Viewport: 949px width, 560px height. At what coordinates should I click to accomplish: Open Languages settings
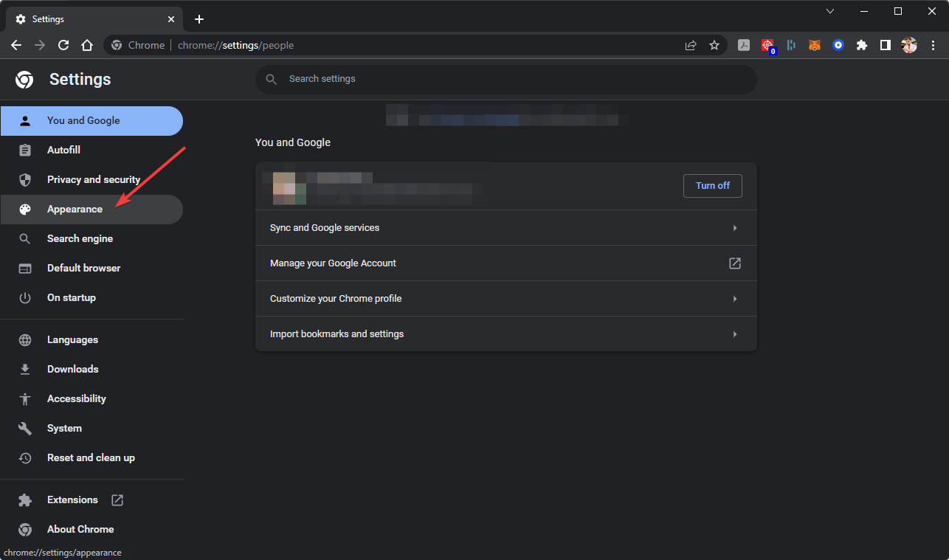click(92, 340)
